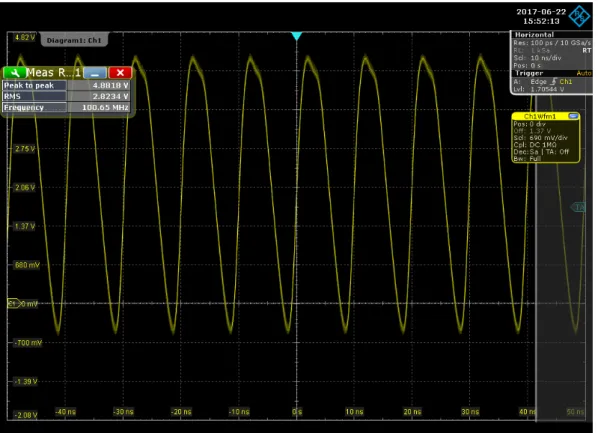
Task: Click the horizontal Pos: 0 s entry
Action: click(x=527, y=66)
